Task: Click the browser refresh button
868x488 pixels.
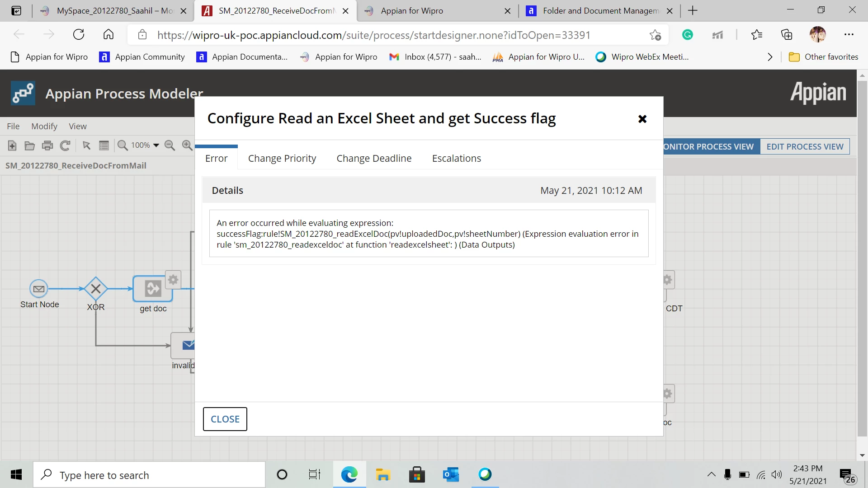Action: click(x=79, y=35)
